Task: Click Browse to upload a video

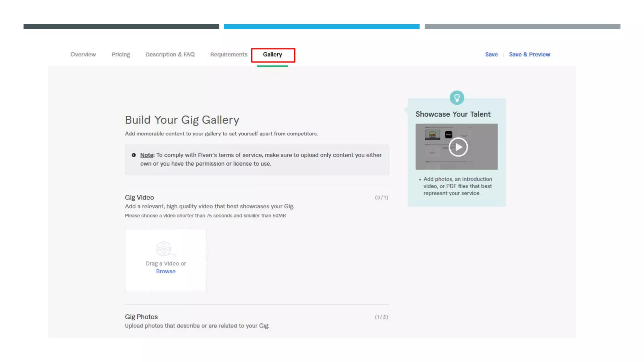Action: [166, 271]
